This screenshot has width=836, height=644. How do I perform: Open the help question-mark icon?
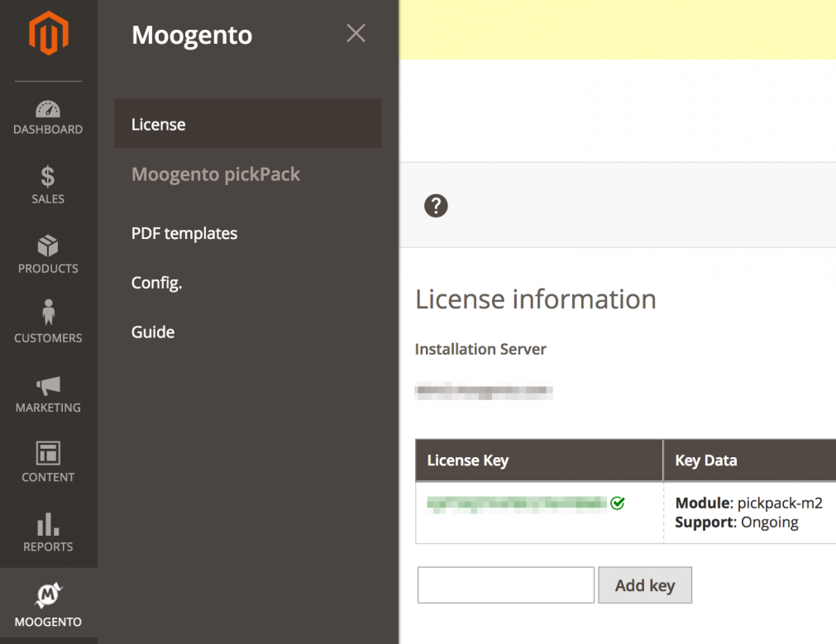pyautogui.click(x=436, y=206)
